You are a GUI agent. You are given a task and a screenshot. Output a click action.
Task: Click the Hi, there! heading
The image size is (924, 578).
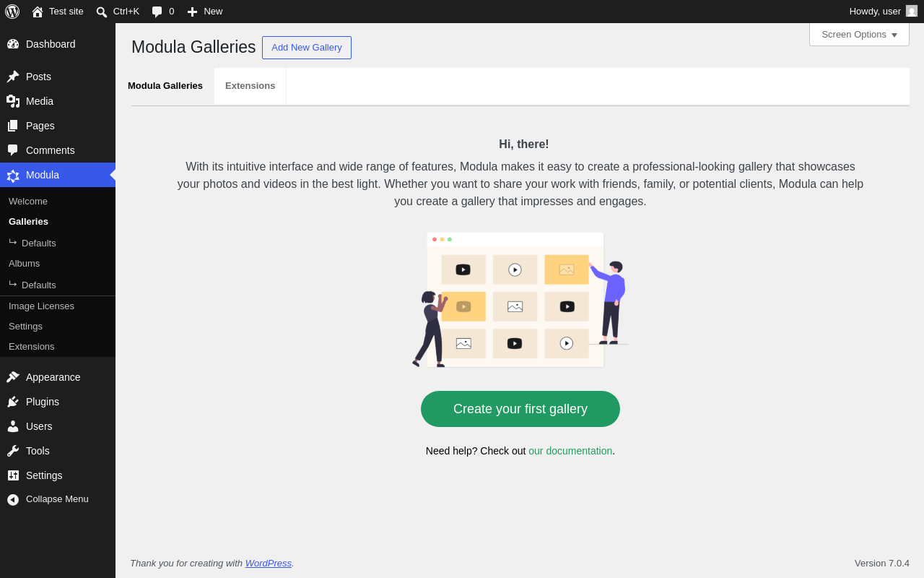(x=524, y=144)
